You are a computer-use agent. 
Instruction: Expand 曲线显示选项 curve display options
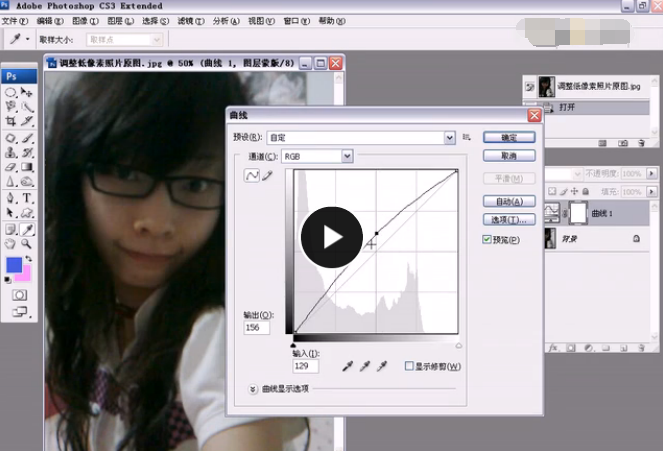pos(252,389)
